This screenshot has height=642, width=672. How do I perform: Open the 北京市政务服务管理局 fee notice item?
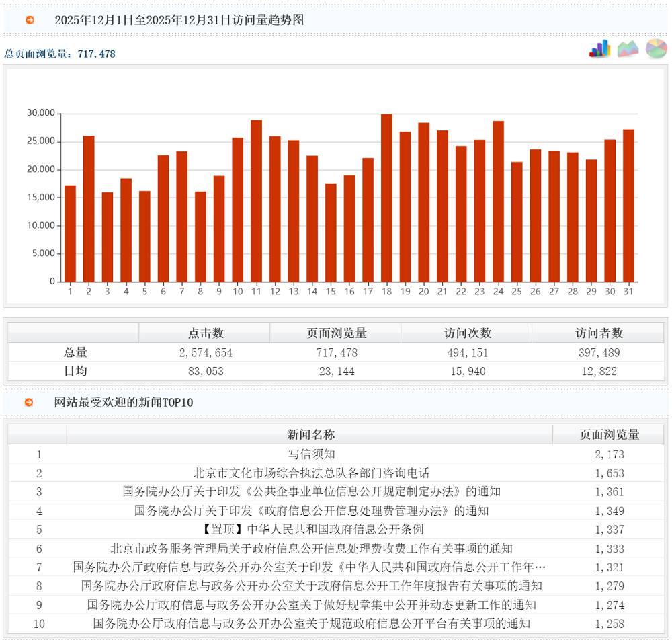pyautogui.click(x=311, y=549)
